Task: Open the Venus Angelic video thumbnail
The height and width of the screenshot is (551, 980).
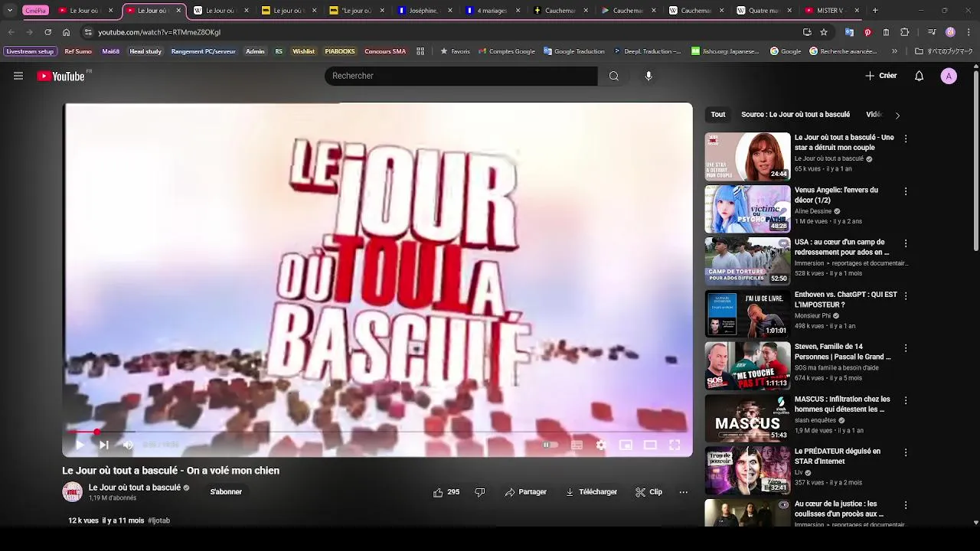Action: [747, 209]
